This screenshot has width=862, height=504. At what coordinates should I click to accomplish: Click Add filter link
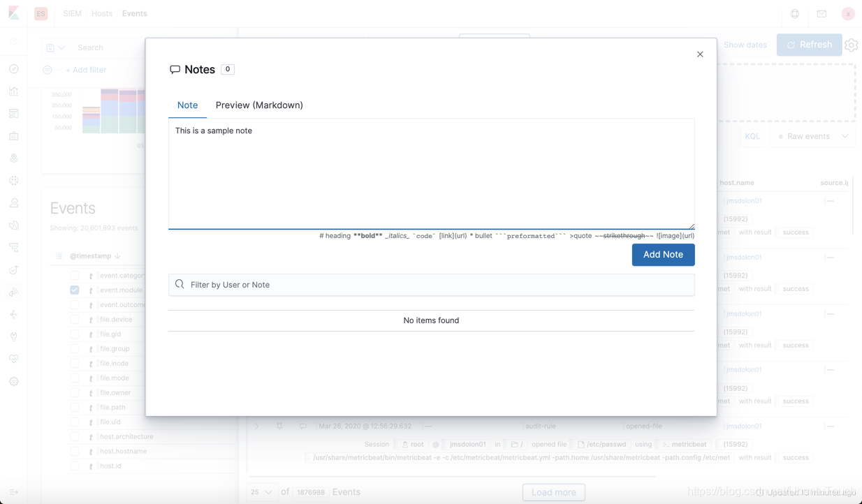point(86,70)
